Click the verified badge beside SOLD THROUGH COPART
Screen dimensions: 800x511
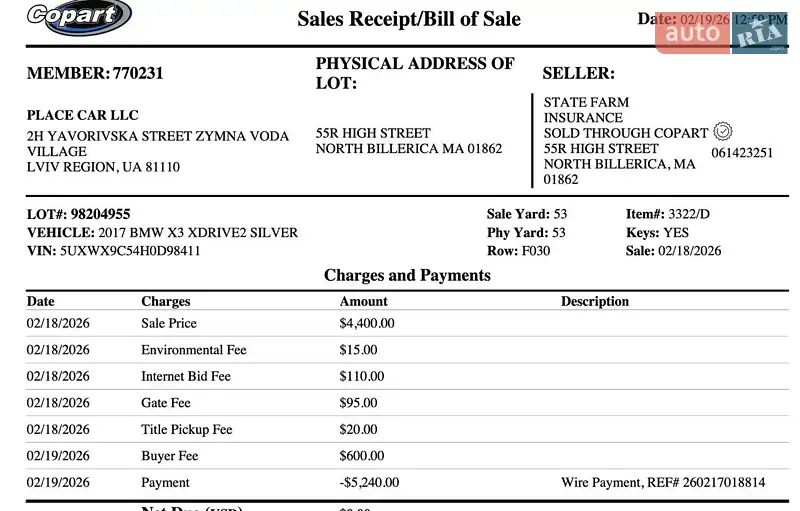(724, 131)
